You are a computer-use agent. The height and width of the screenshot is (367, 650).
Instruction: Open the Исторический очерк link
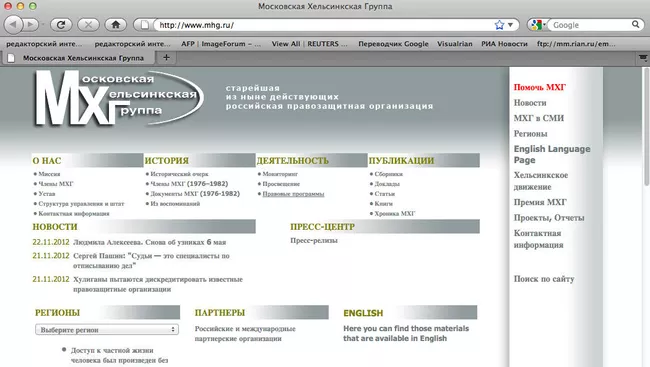coord(179,174)
